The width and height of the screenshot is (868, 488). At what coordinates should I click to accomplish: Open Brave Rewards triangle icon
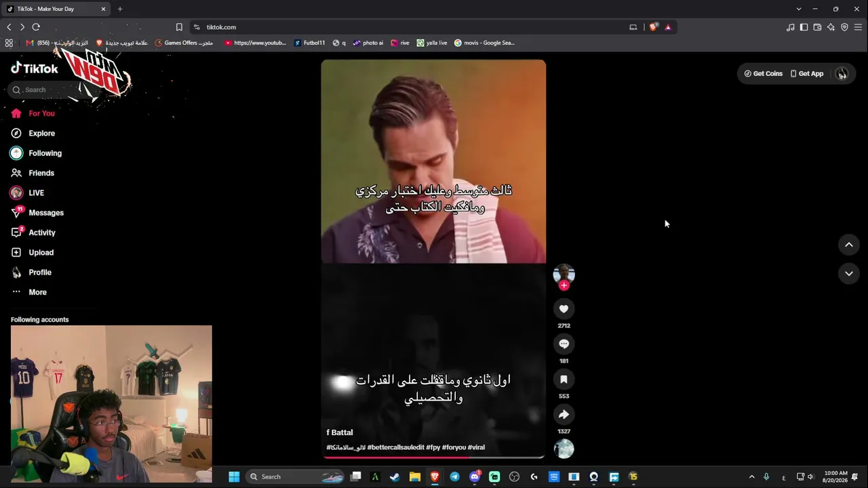point(668,27)
